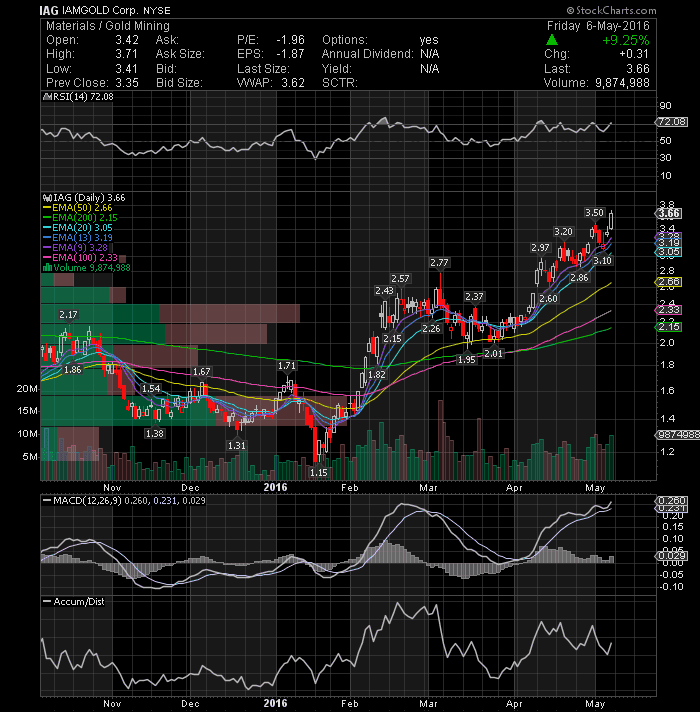Viewport: 700px width, 712px height.
Task: Click the pink EMA(100) legend line marker
Action: coord(47,257)
